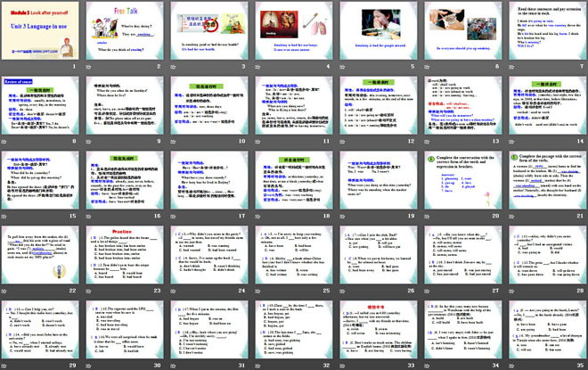
Task: Click the slide number 28 label
Action: [580, 291]
